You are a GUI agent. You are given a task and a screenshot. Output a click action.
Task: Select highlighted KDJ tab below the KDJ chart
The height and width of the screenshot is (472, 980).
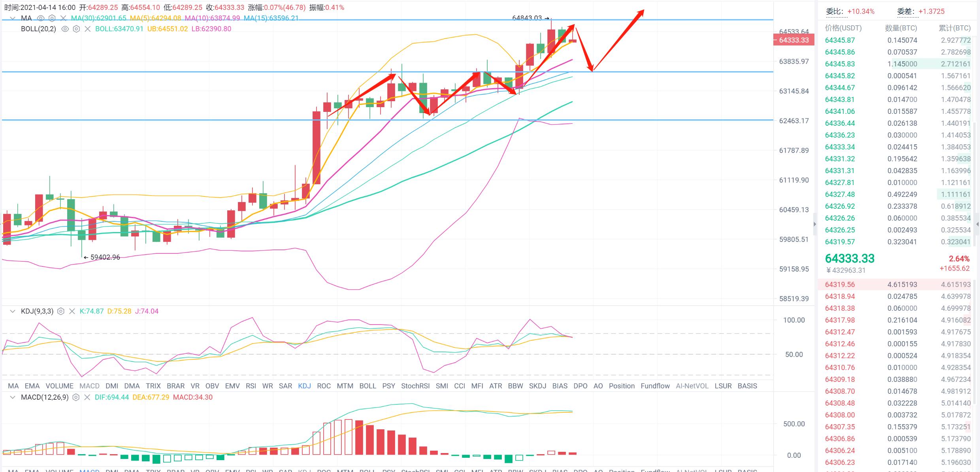click(304, 386)
